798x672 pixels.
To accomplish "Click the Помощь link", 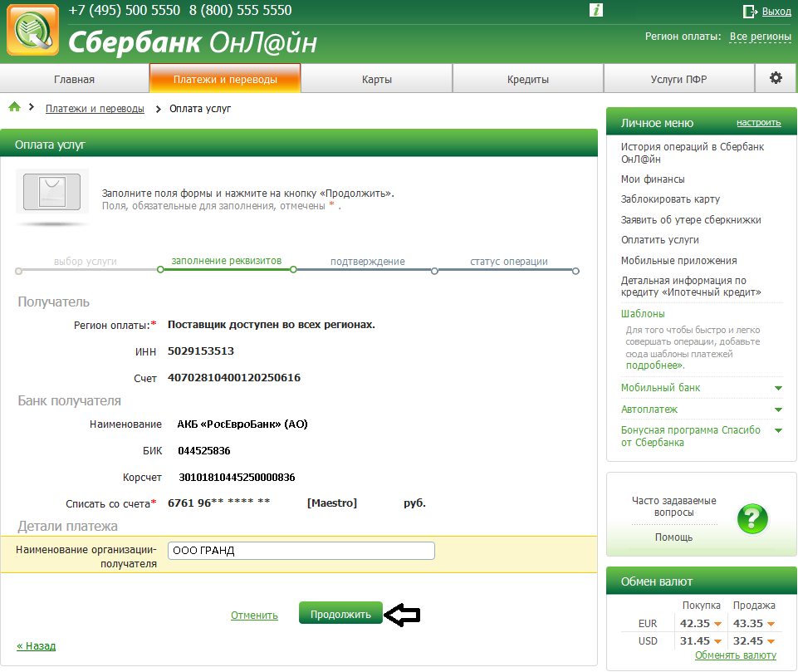I will tap(673, 537).
